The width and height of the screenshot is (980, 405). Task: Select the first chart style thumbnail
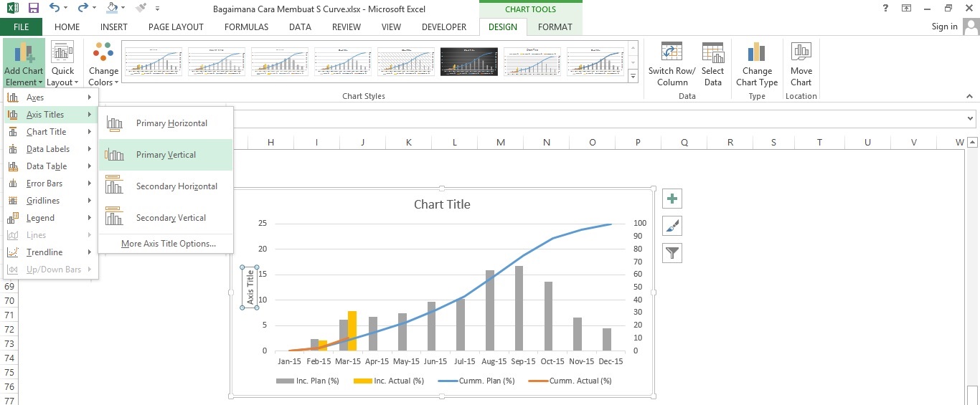(153, 62)
